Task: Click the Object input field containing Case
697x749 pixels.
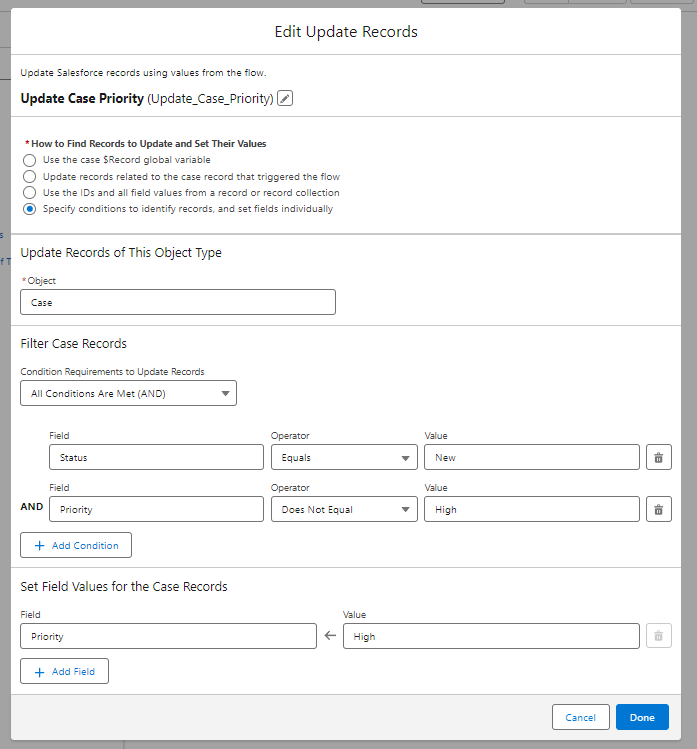Action: (x=178, y=302)
